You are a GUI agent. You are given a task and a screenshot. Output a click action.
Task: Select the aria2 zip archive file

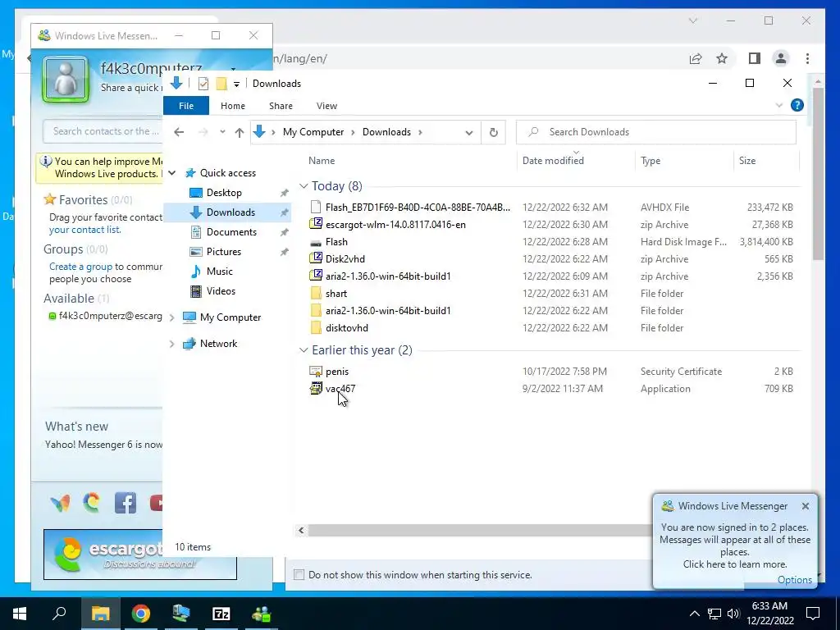point(388,276)
